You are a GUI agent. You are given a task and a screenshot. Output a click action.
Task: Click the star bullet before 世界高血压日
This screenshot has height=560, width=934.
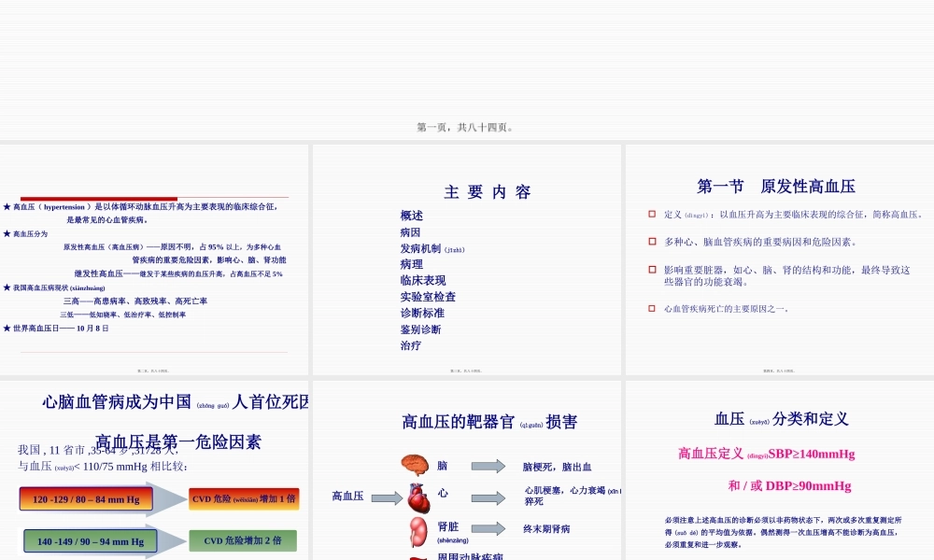7,327
